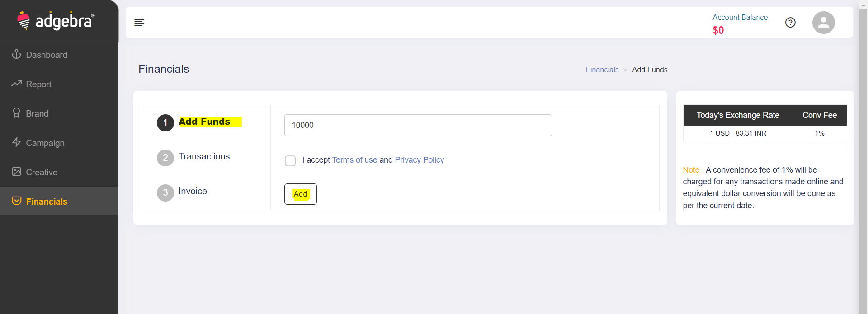Click the Dashboard anchor icon
This screenshot has height=314, width=868.
(x=17, y=54)
